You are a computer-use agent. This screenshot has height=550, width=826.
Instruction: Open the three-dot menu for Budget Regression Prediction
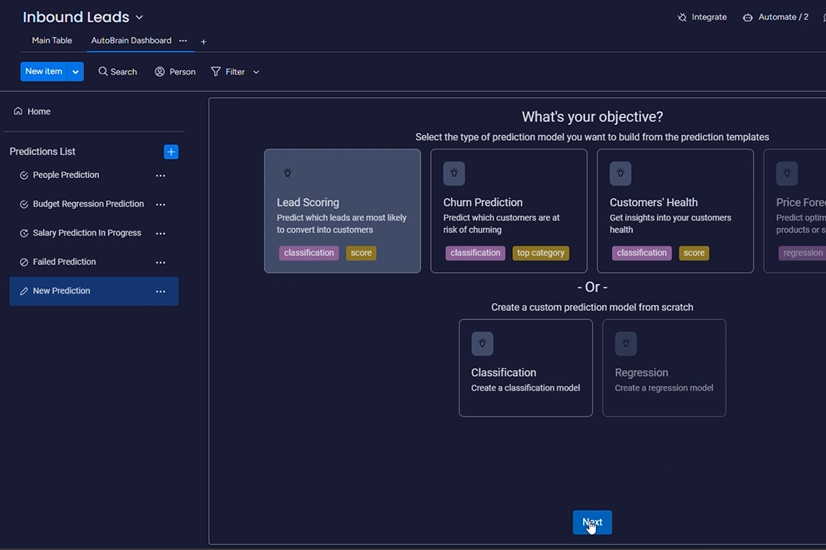click(x=160, y=205)
